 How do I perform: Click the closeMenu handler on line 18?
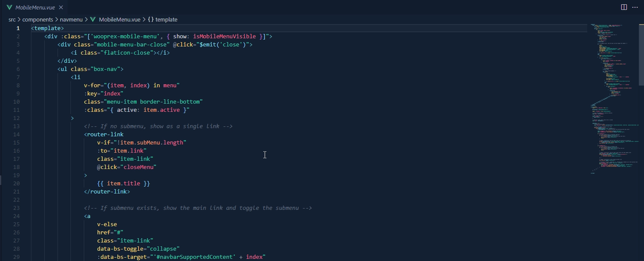pyautogui.click(x=140, y=167)
